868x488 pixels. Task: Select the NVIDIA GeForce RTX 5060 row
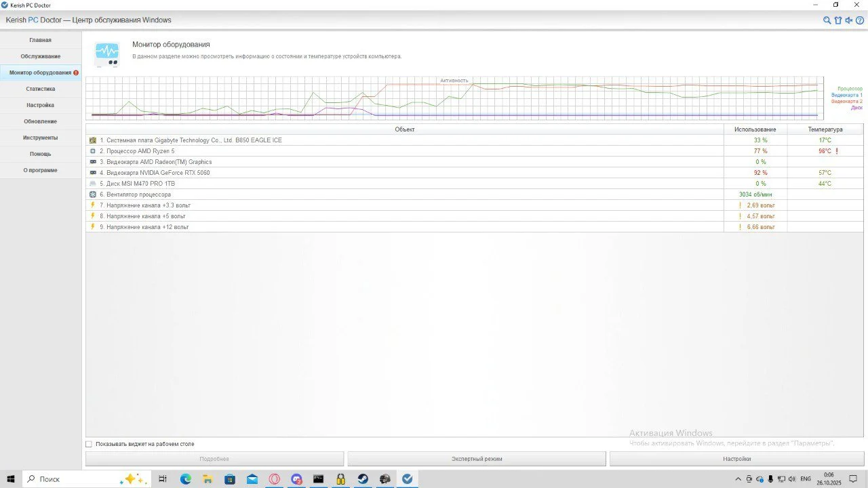(x=157, y=173)
